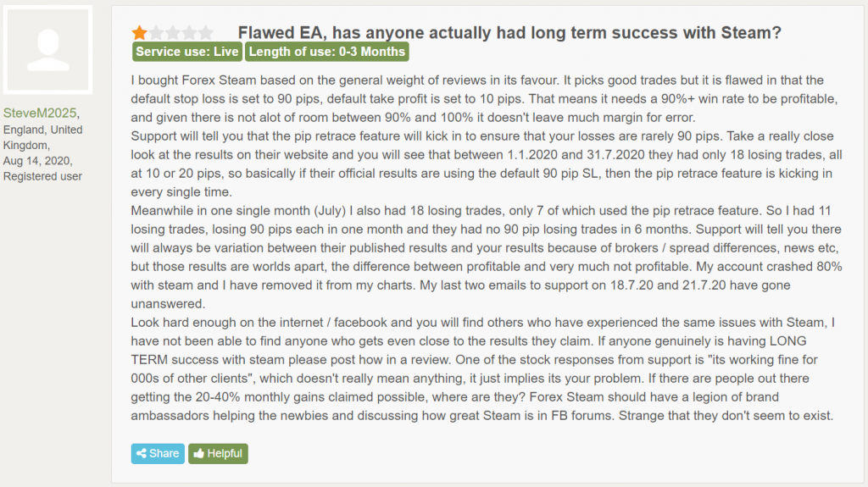
Task: Click the Share button text
Action: [x=164, y=453]
